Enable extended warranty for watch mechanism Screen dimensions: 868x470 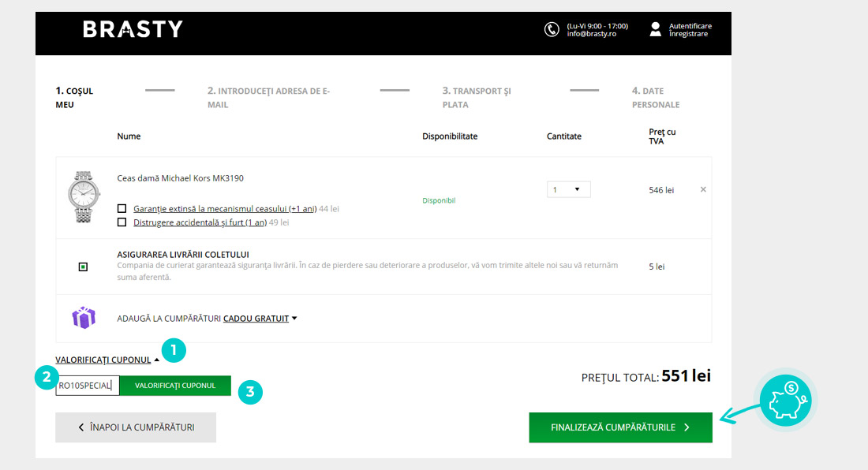coord(122,209)
